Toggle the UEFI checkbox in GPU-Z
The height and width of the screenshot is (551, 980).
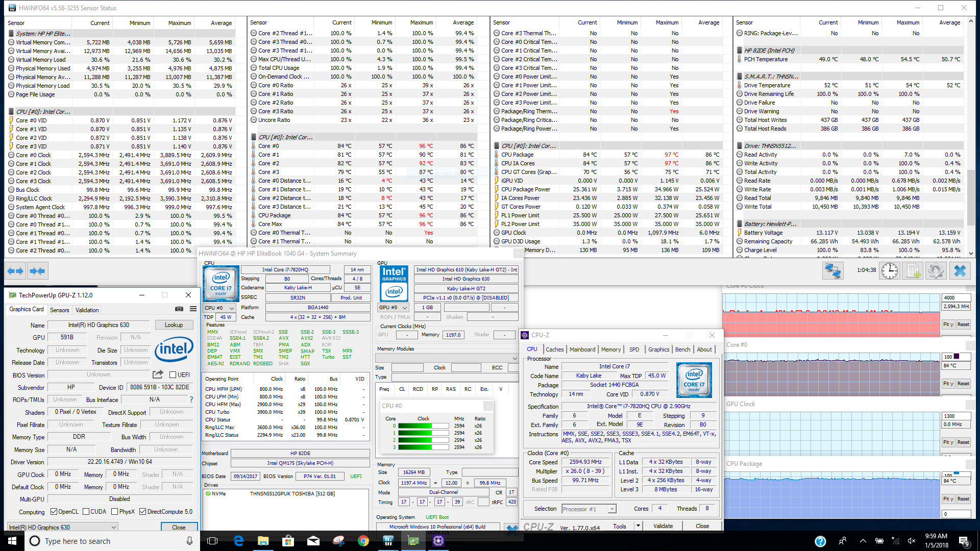pyautogui.click(x=173, y=375)
